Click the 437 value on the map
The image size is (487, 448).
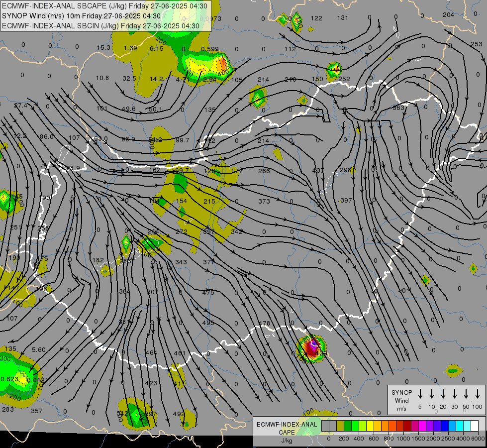(x=318, y=170)
